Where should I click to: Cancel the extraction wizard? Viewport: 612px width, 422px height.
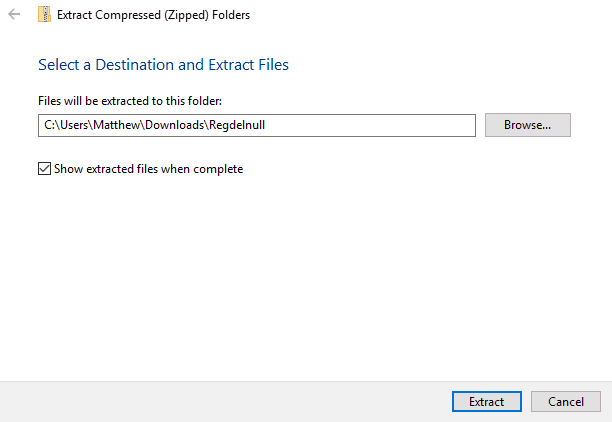[565, 401]
